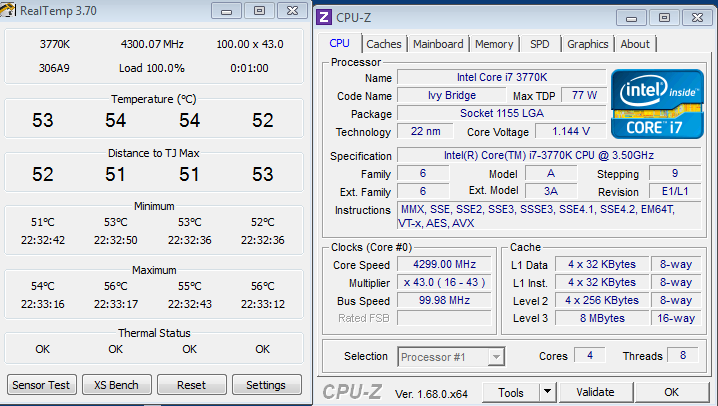Screen dimensions: 718x406
Task: Click RealTemp clock reading 4300.07 MHz
Action: [x=152, y=44]
